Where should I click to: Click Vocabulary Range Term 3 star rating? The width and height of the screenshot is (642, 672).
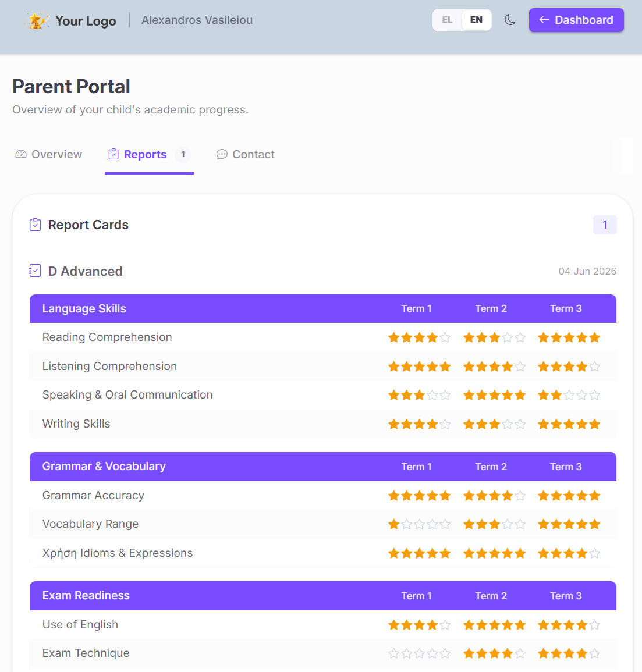pos(569,524)
